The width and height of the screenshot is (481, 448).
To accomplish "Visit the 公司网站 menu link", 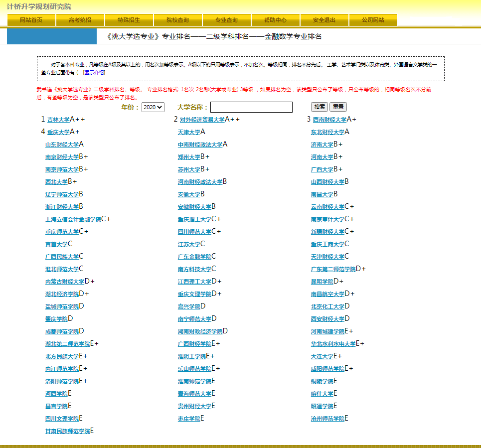I will coord(373,20).
